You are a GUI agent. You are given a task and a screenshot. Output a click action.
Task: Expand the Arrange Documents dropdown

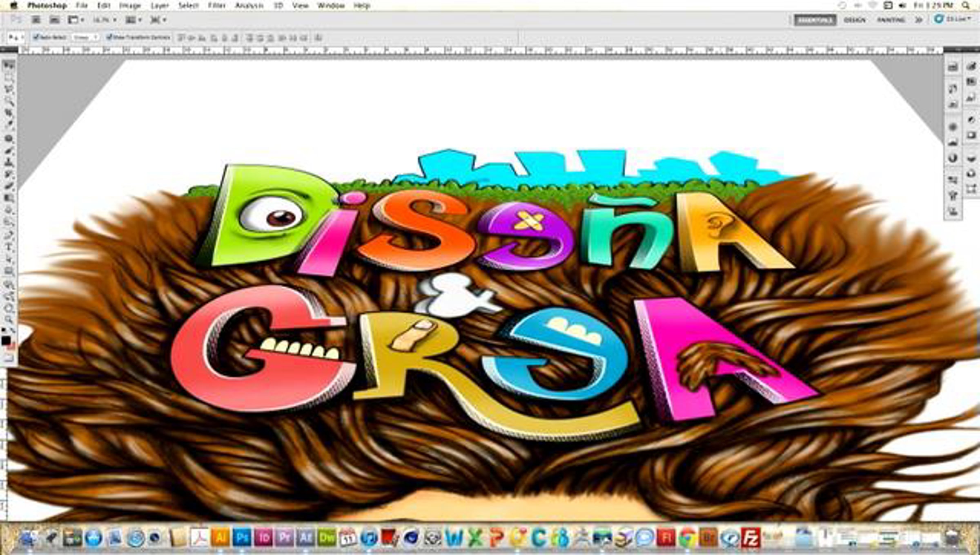pyautogui.click(x=134, y=20)
